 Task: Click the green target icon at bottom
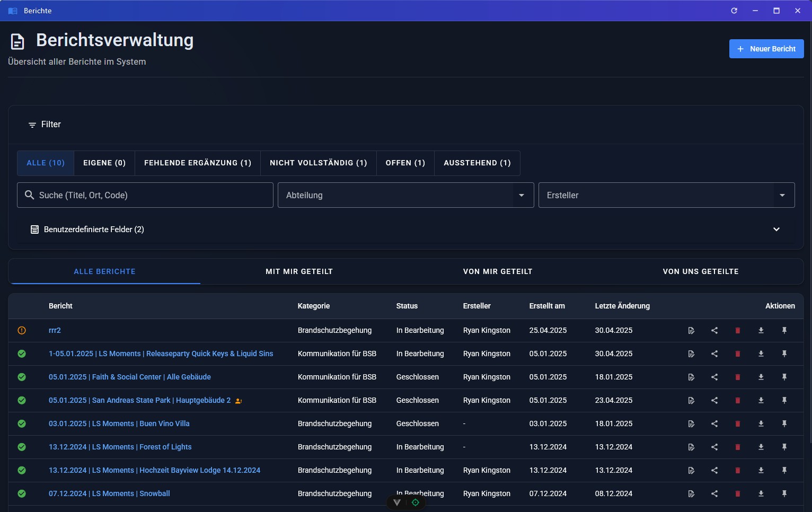pos(416,502)
